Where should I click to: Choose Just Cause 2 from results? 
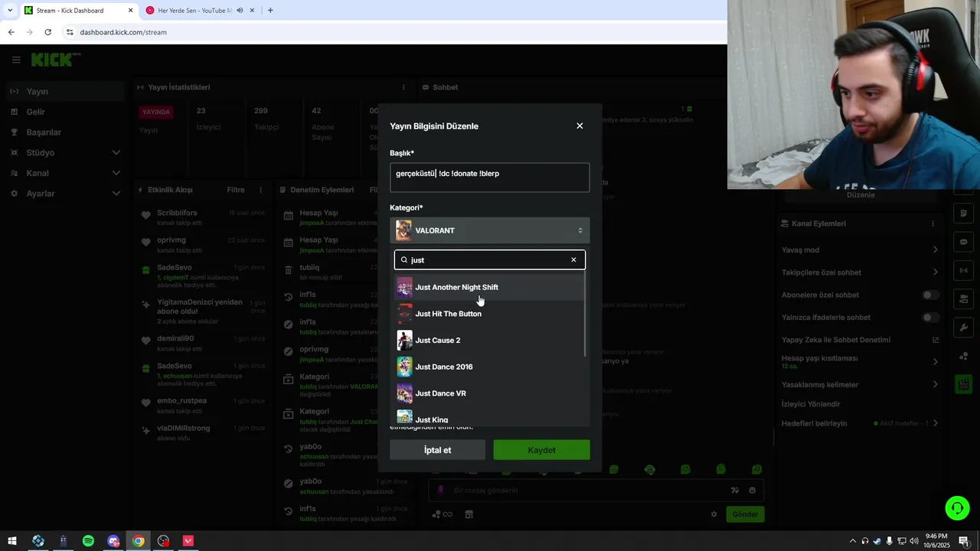(x=489, y=340)
